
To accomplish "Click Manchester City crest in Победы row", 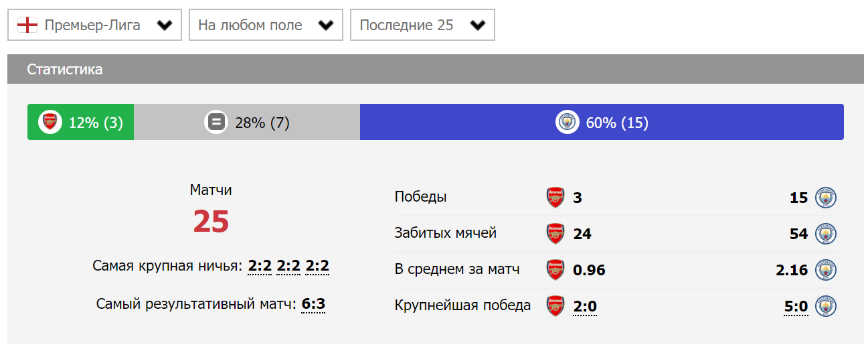I will pyautogui.click(x=827, y=198).
